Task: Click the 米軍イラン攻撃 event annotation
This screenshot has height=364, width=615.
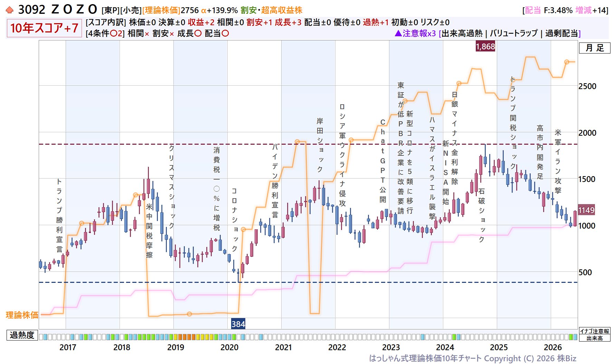Action: click(558, 162)
